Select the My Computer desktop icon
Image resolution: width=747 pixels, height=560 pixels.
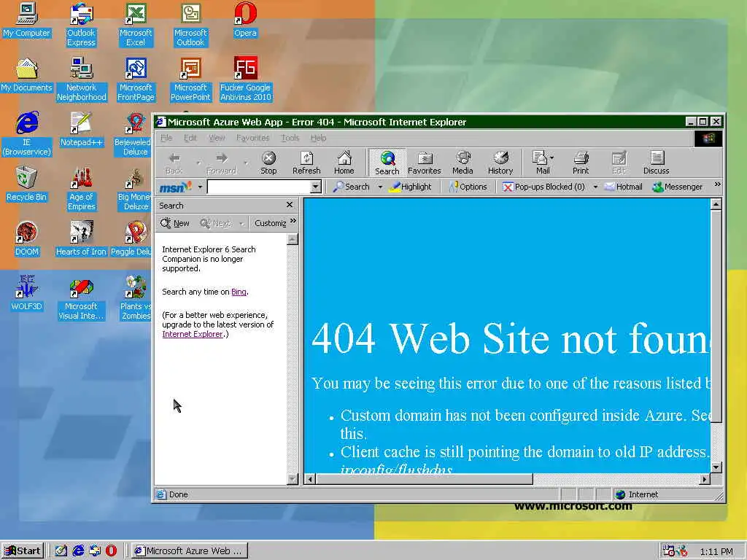pos(26,20)
